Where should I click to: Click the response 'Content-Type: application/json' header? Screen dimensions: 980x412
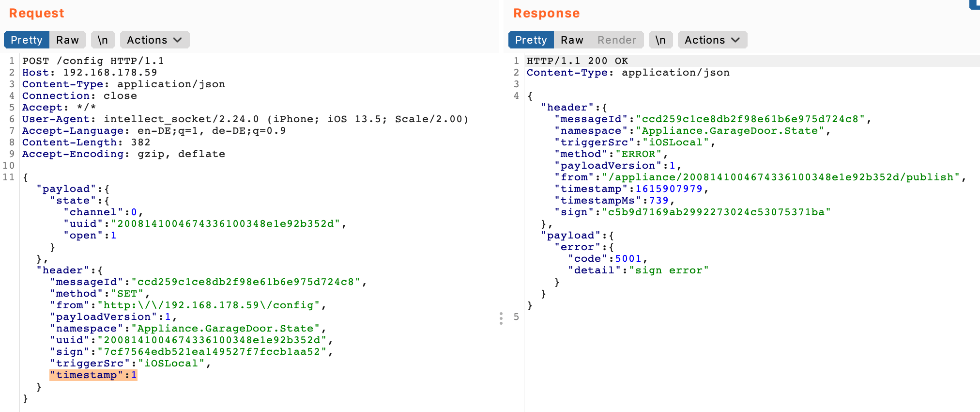(628, 73)
